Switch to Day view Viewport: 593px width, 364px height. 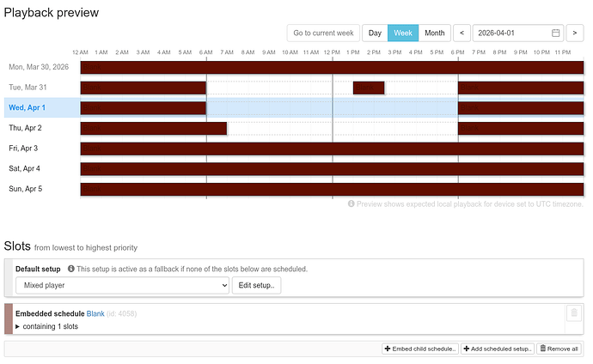point(375,33)
